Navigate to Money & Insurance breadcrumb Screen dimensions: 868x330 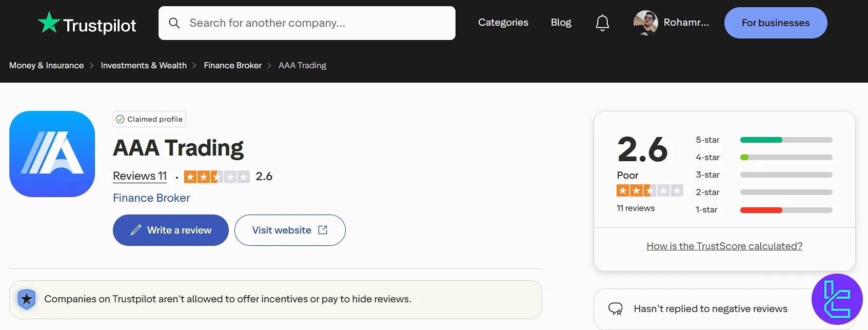click(x=46, y=65)
